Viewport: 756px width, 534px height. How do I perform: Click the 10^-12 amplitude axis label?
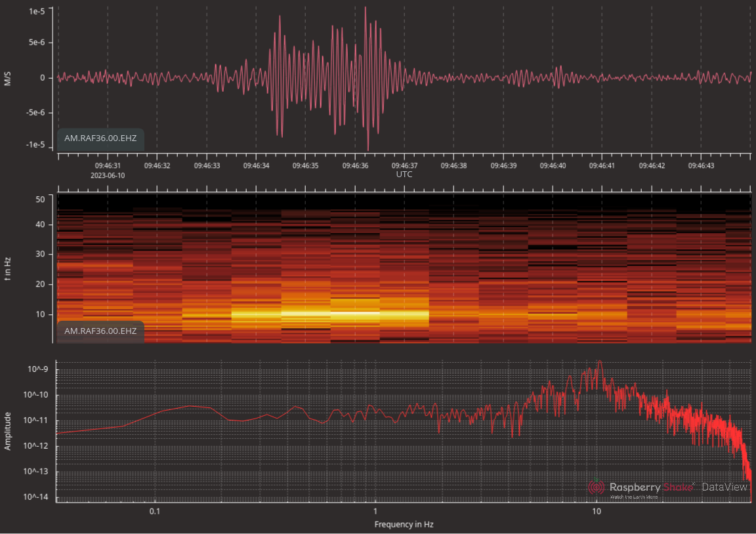(35, 446)
